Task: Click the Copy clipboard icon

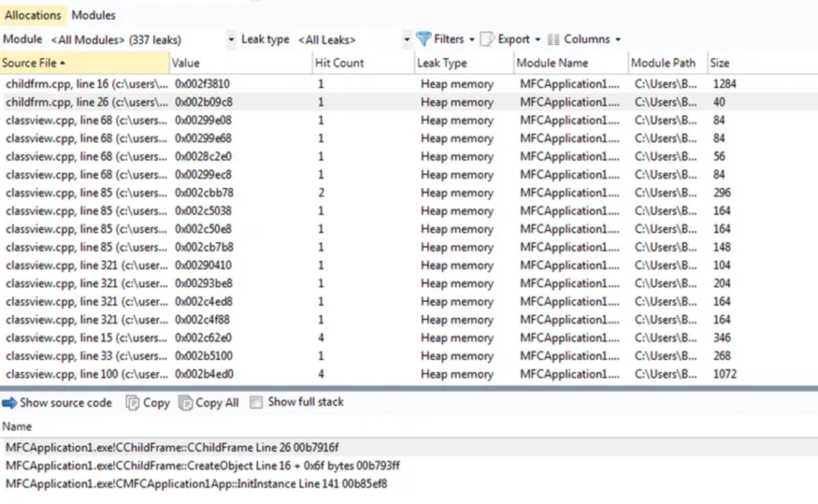Action: 132,403
